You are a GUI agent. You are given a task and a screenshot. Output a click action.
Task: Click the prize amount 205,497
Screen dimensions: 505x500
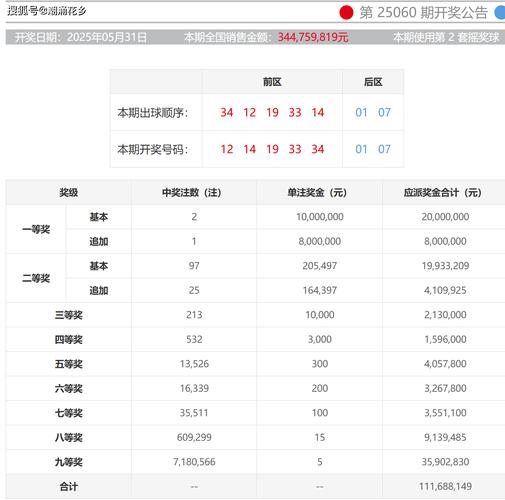320,266
